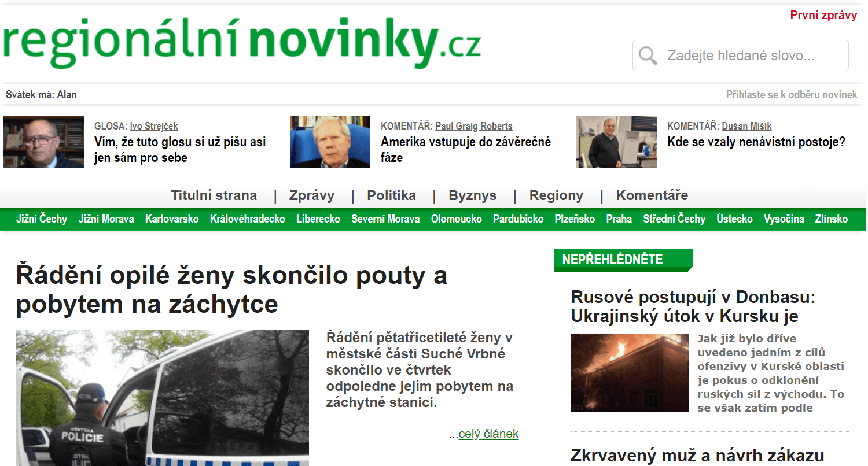
Task: Open the burning building article image
Action: point(630,373)
